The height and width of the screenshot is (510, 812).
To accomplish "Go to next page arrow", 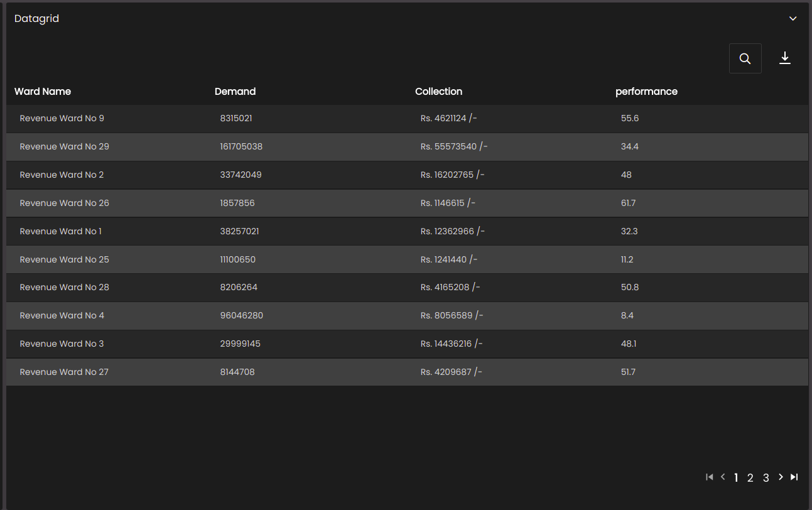I will click(x=781, y=477).
